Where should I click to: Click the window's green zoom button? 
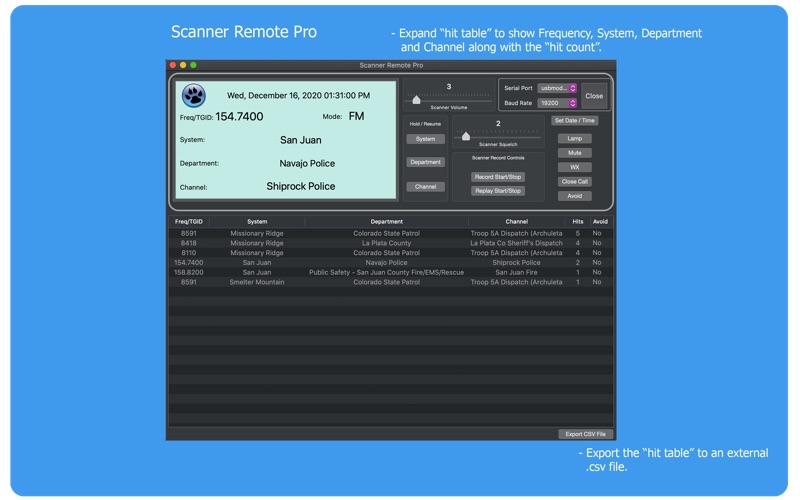193,65
